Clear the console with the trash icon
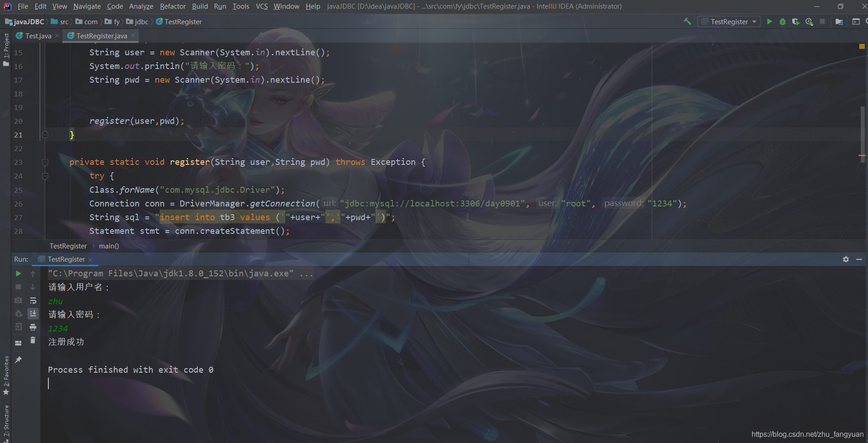The height and width of the screenshot is (443, 868). pyautogui.click(x=33, y=340)
